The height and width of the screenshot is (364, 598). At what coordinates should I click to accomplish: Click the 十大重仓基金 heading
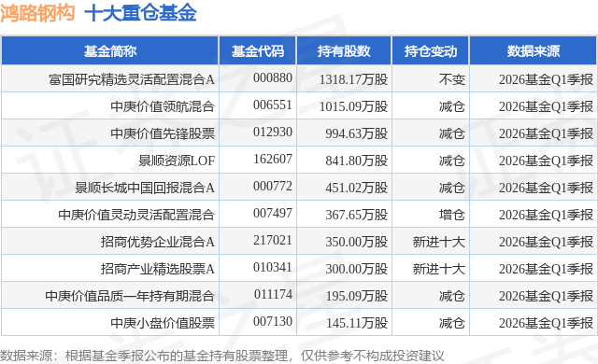(140, 13)
